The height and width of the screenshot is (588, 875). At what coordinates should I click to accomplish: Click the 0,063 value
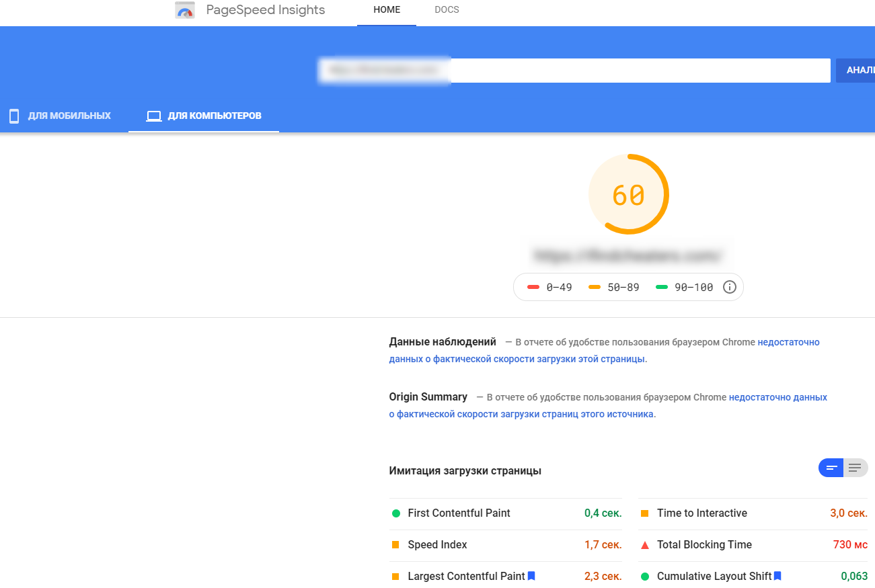click(x=854, y=576)
